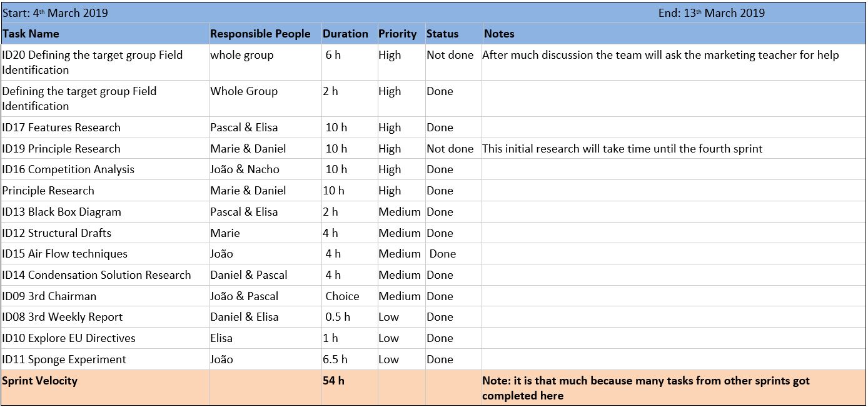868x407 pixels.
Task: Click ID14 Condensation Solution Research task
Action: coord(96,275)
